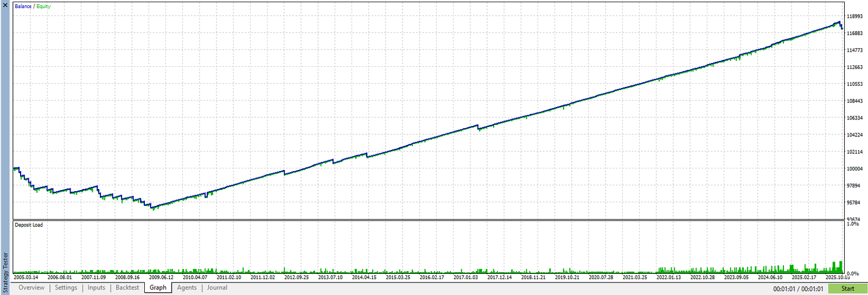Click the 00:01:01 / 00:01:01 elapsed time
The image size is (868, 295).
[798, 289]
